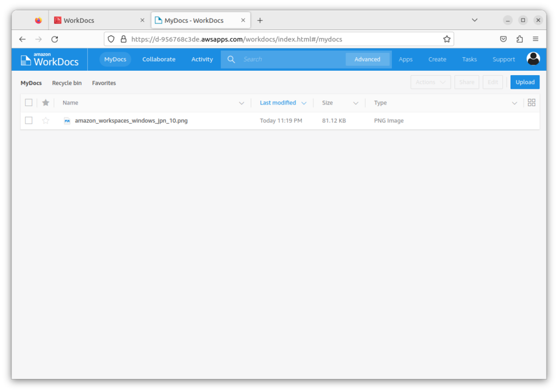Screen dimensions: 558x392
Task: Open the Last modified sort dropdown
Action: [x=282, y=102]
